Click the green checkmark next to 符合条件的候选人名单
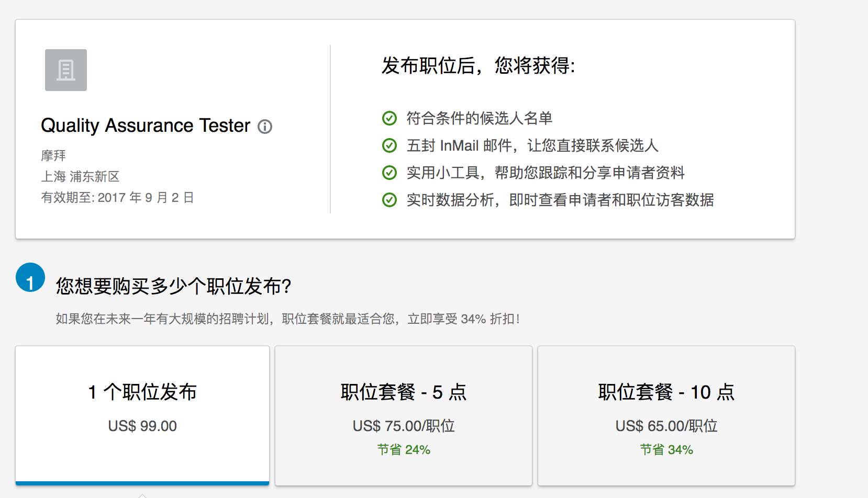This screenshot has width=868, height=498. tap(390, 118)
